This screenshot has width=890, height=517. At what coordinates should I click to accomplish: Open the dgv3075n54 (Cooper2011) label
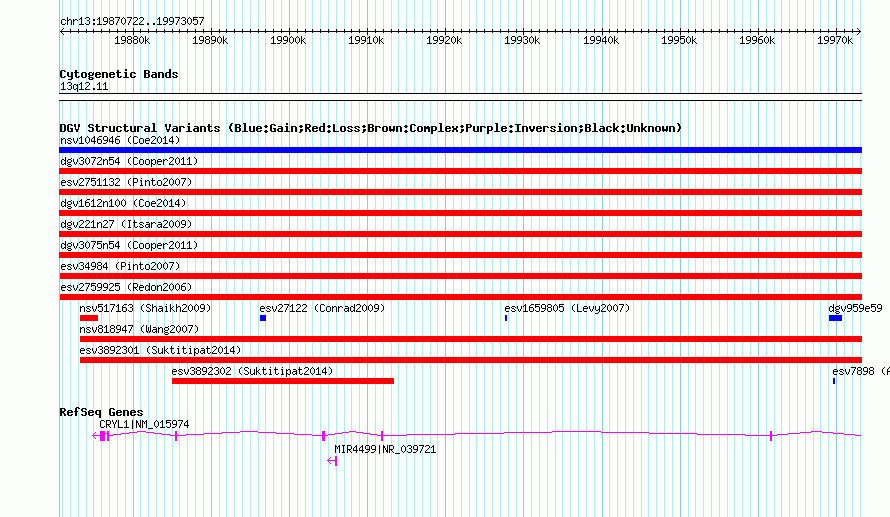(x=129, y=245)
